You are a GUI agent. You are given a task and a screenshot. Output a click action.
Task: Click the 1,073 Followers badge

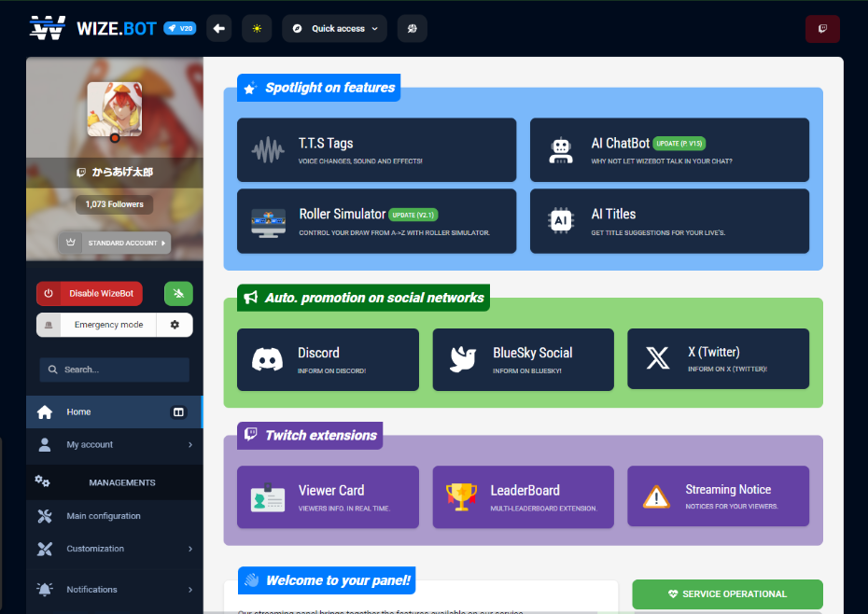tap(115, 204)
